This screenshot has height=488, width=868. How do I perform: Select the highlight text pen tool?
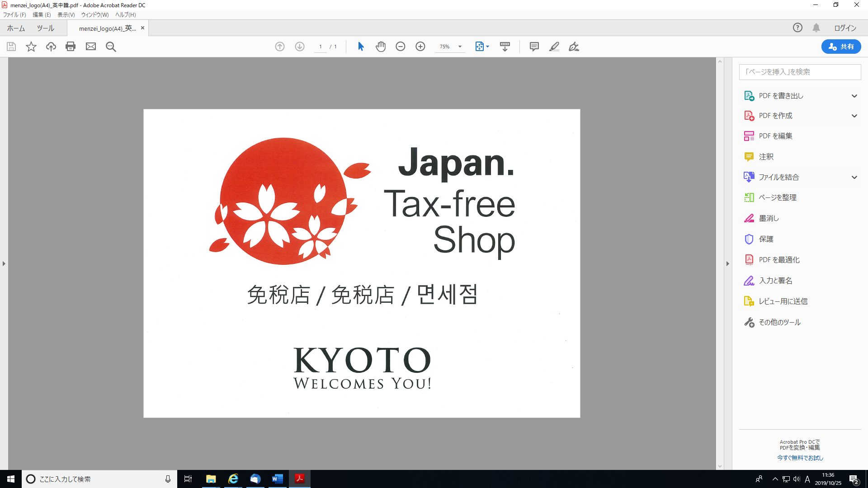554,47
